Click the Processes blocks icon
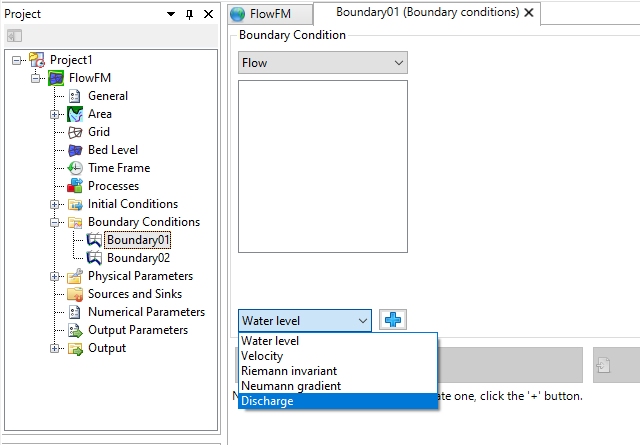This screenshot has height=445, width=640. [75, 186]
